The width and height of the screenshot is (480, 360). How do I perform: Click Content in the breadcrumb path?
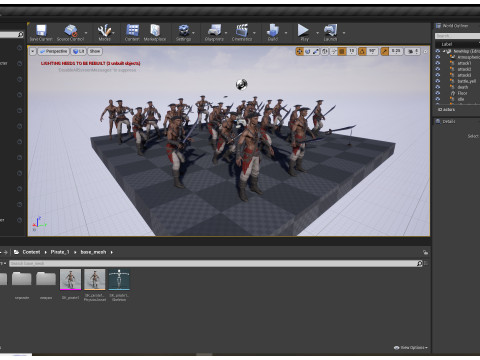(31, 252)
